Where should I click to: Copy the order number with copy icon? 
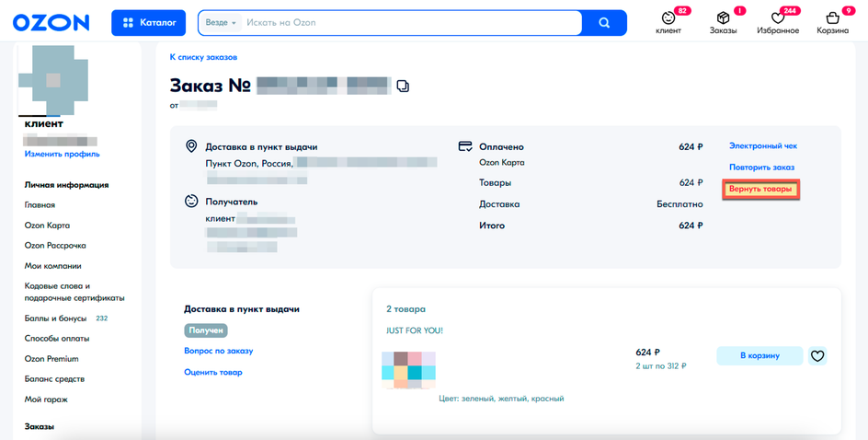404,87
